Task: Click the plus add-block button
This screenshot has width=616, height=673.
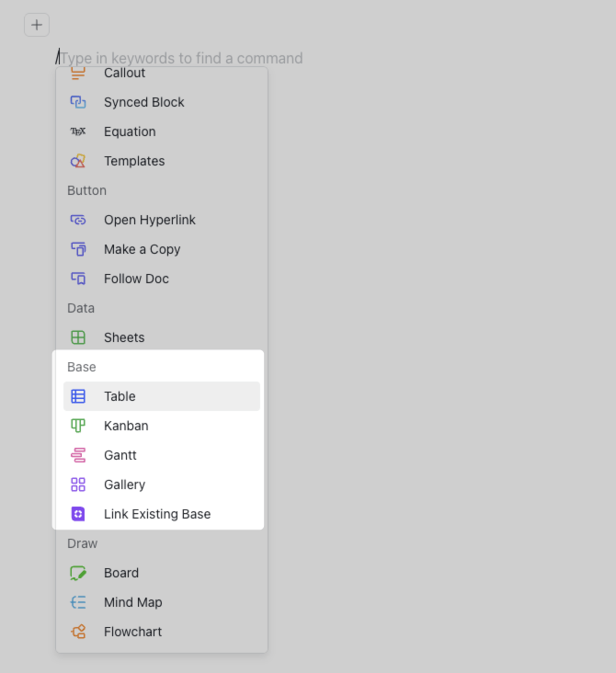Action: pos(37,25)
